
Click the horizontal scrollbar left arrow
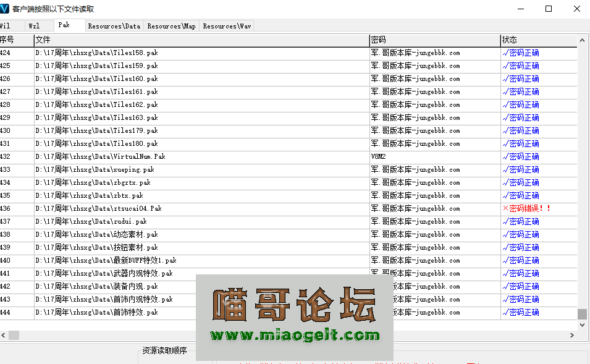[x=5, y=335]
